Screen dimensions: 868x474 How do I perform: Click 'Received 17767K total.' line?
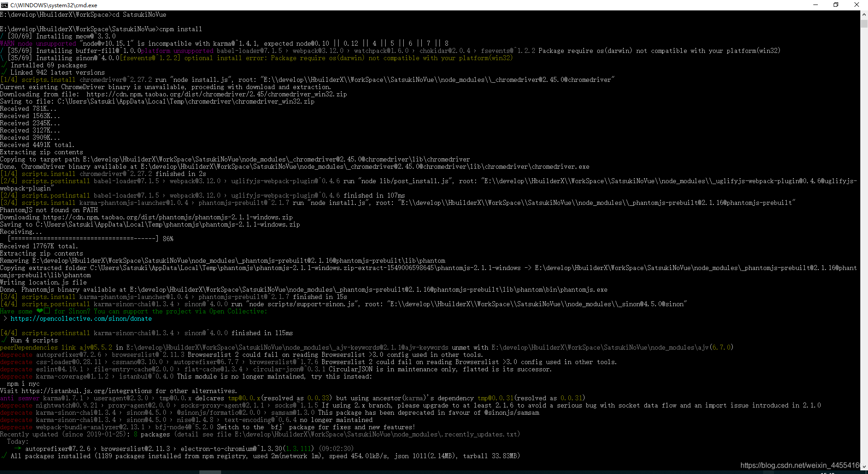[39, 246]
